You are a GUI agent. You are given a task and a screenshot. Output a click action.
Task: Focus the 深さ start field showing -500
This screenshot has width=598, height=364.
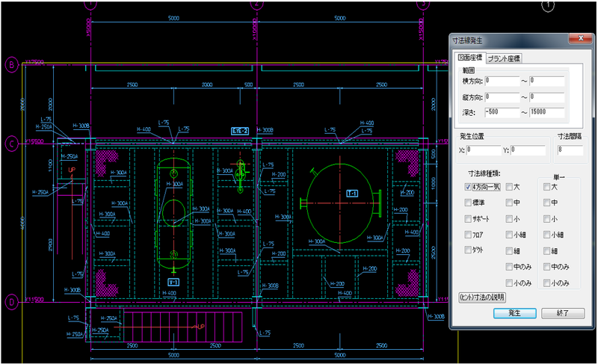pos(503,112)
